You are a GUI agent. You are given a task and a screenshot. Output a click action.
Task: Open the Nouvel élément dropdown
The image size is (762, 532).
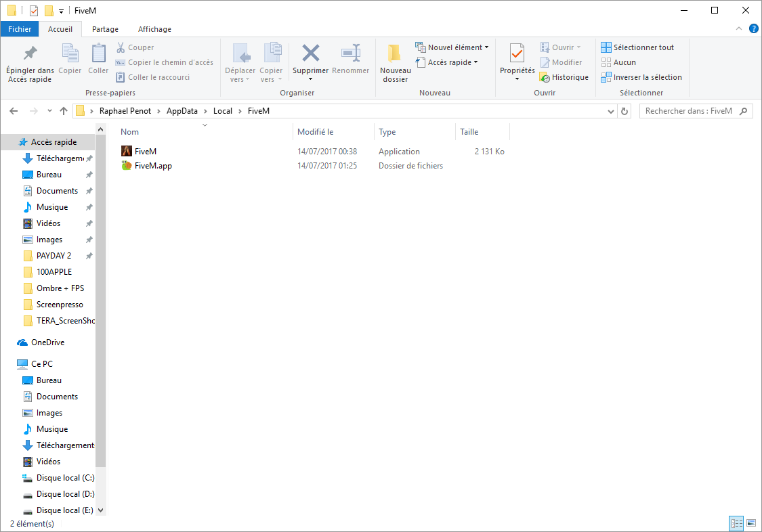(x=452, y=47)
